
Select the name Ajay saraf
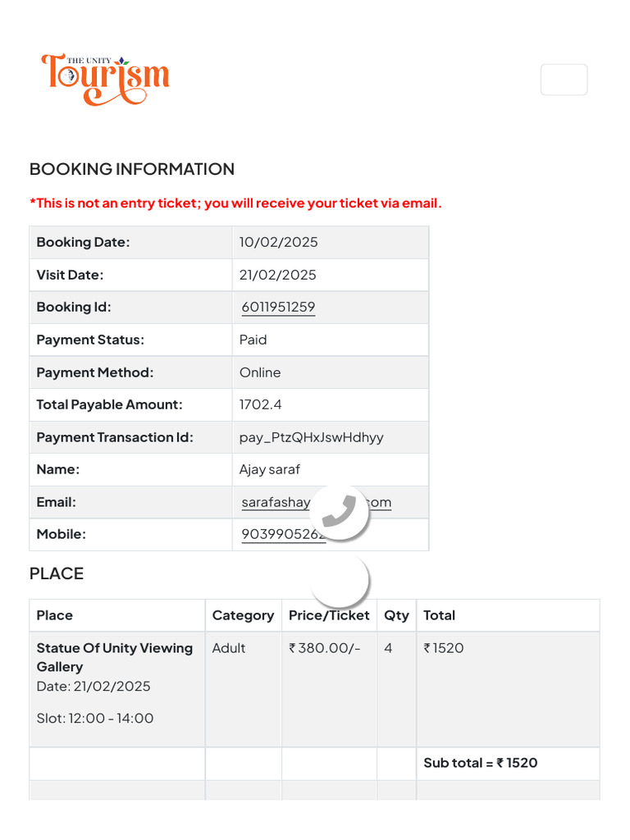[x=269, y=470]
